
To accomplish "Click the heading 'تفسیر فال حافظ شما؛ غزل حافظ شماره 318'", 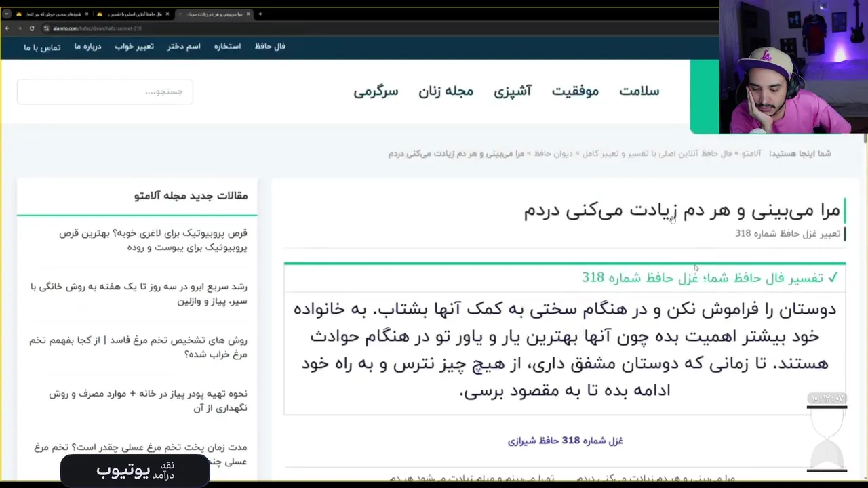I will 702,278.
